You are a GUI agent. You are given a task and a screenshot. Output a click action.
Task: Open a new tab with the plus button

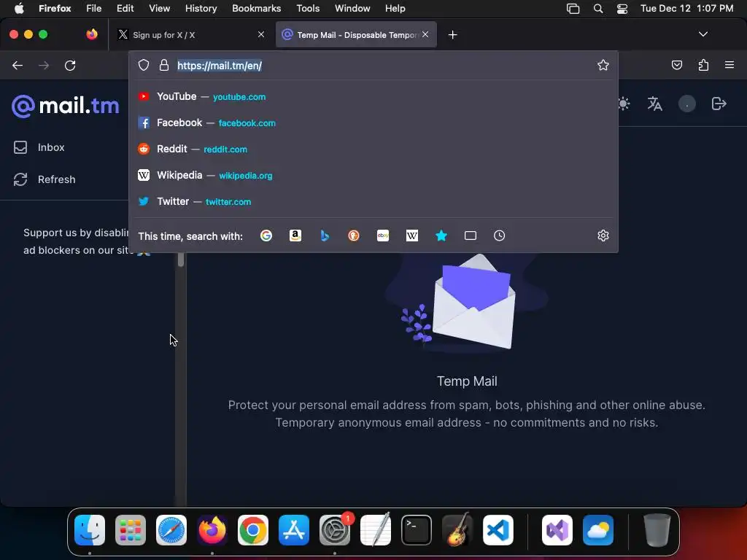(x=452, y=35)
